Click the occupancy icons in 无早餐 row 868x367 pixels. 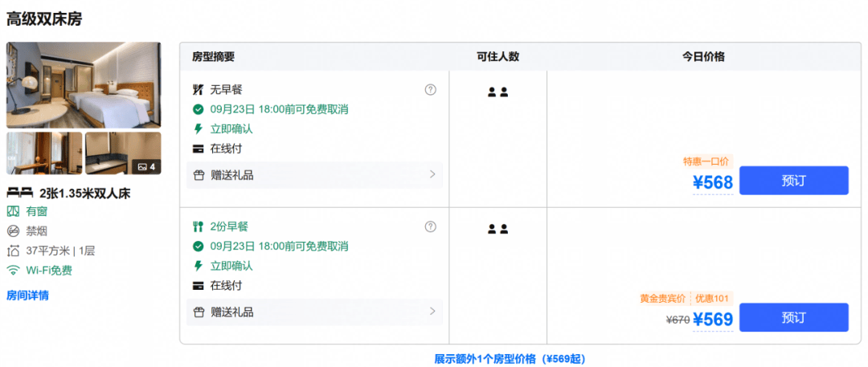[497, 92]
